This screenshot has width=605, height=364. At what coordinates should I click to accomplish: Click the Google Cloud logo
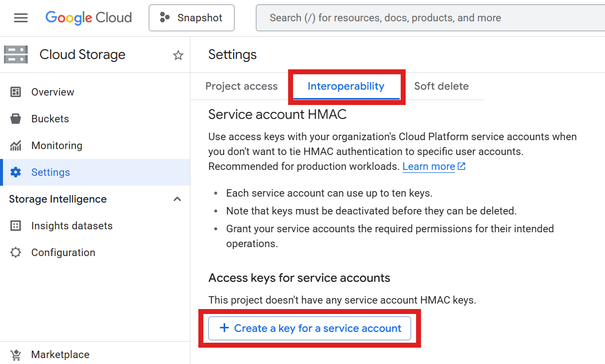89,18
